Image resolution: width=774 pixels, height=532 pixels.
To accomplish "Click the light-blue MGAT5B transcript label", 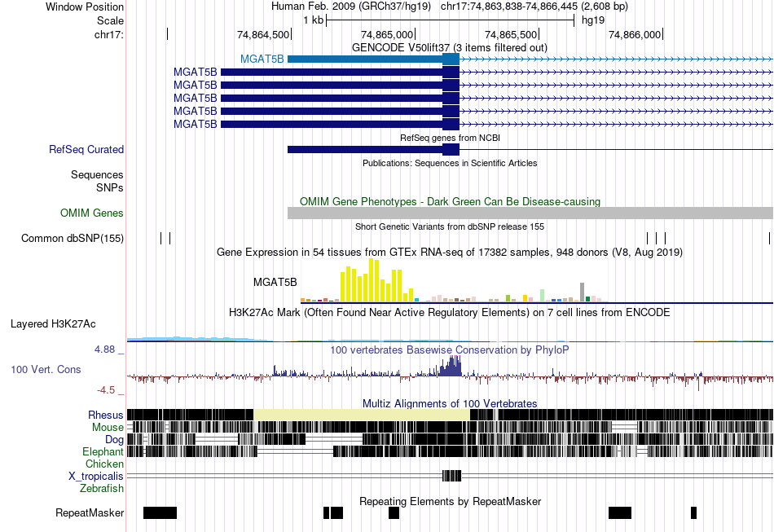I will [262, 59].
